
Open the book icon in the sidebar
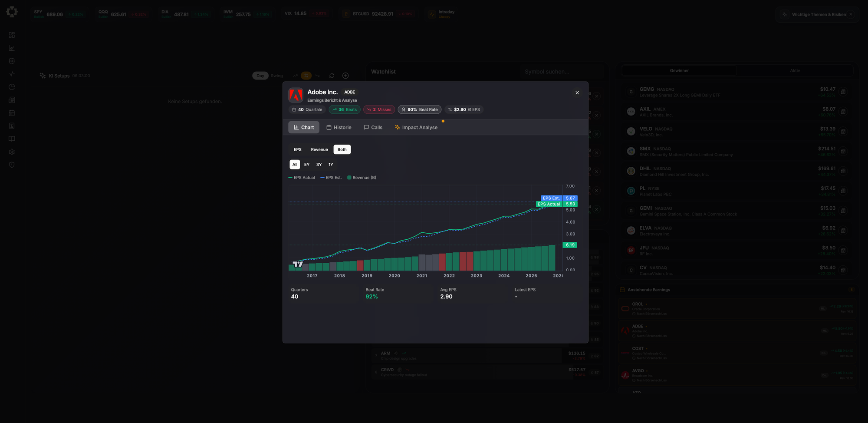tap(12, 139)
